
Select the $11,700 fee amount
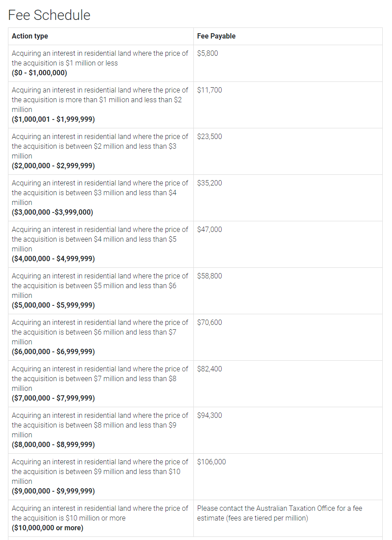pyautogui.click(x=210, y=90)
